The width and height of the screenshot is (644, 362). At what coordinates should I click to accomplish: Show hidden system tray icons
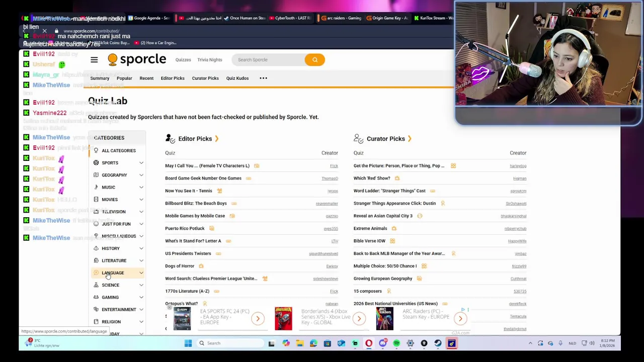530,343
